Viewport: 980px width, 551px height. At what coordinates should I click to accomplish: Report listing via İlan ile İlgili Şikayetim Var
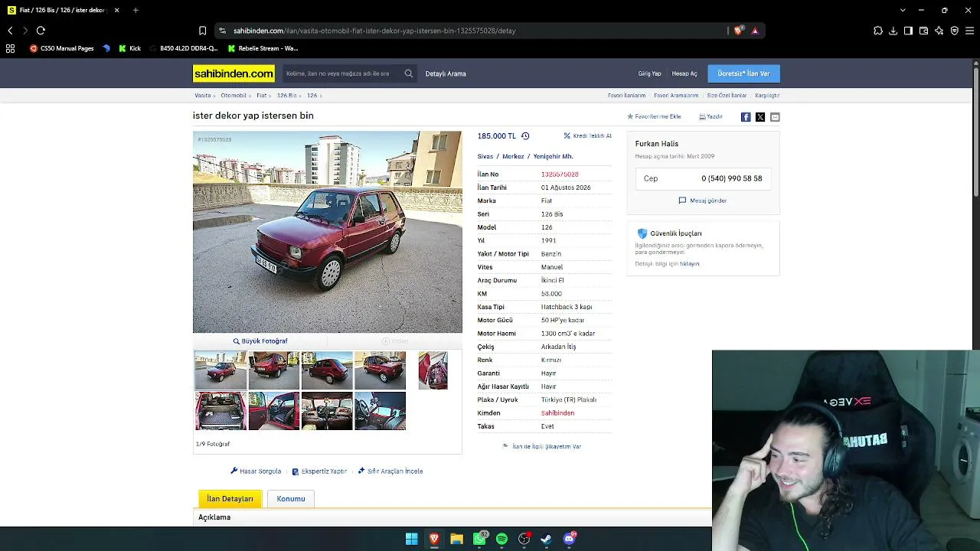[542, 446]
